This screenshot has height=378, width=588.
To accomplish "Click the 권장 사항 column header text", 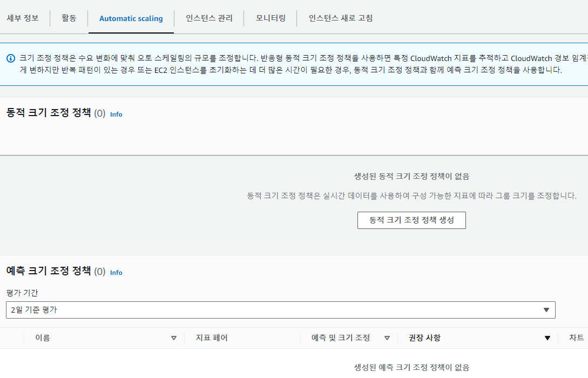I will point(424,338).
